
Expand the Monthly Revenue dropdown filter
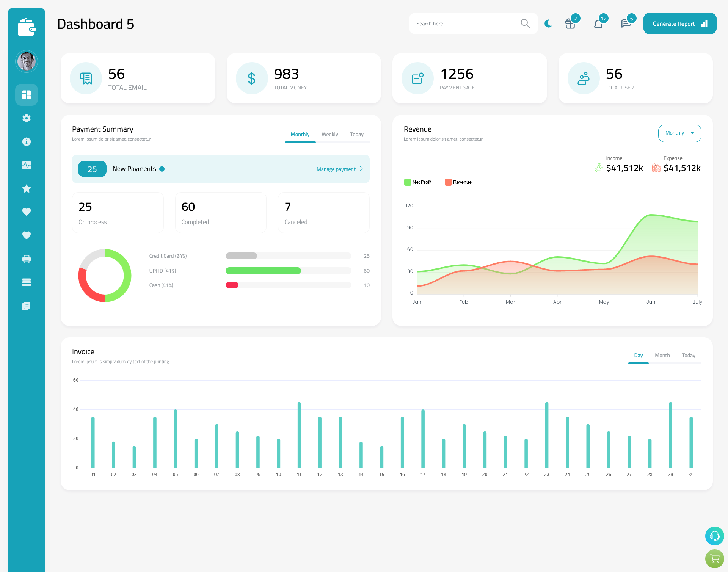point(679,133)
